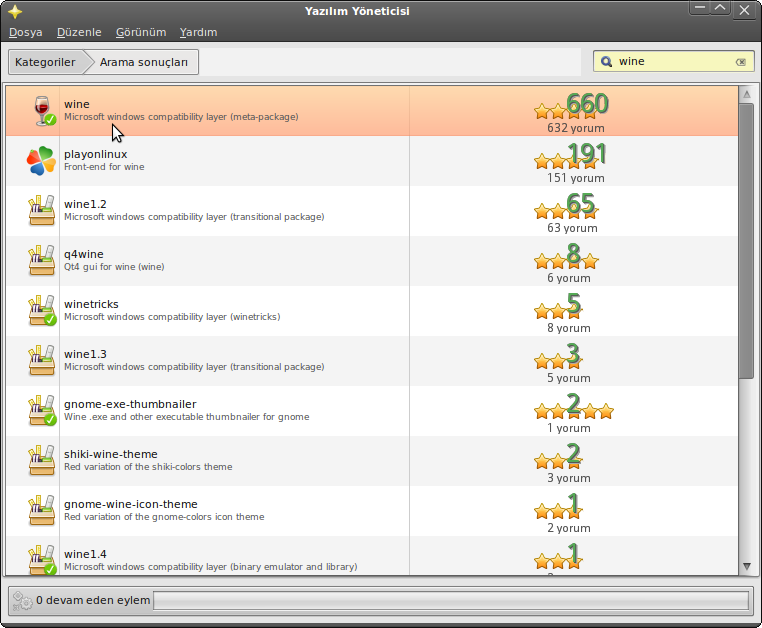Click the package icon next to wine1.4
Screen dimensions: 762x628
click(41, 560)
